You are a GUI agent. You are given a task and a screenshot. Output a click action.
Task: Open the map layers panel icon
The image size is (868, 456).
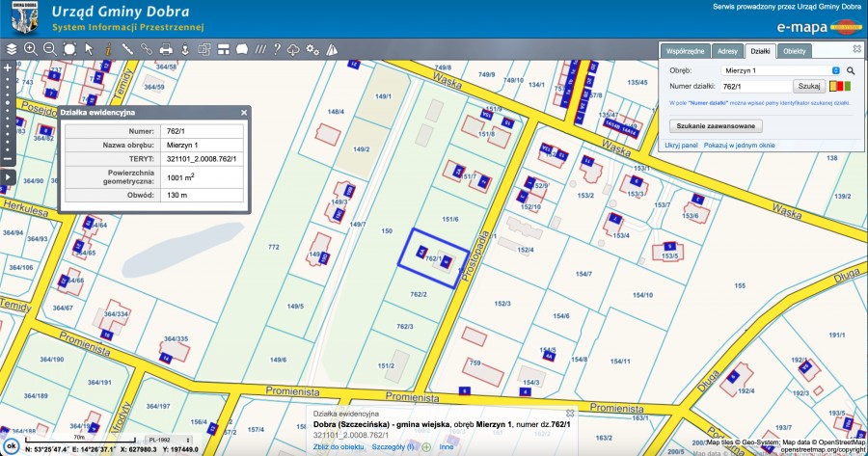coord(11,48)
